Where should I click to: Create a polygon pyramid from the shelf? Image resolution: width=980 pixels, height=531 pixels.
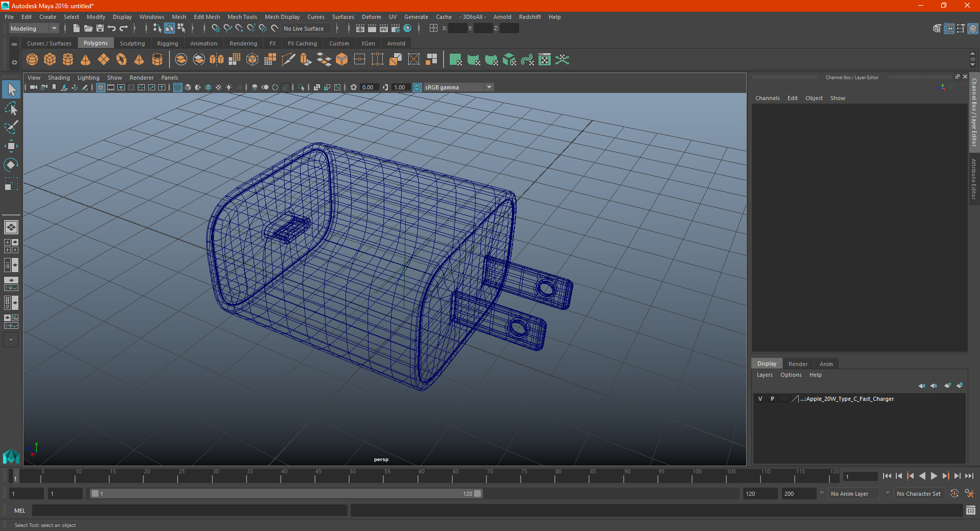(139, 60)
